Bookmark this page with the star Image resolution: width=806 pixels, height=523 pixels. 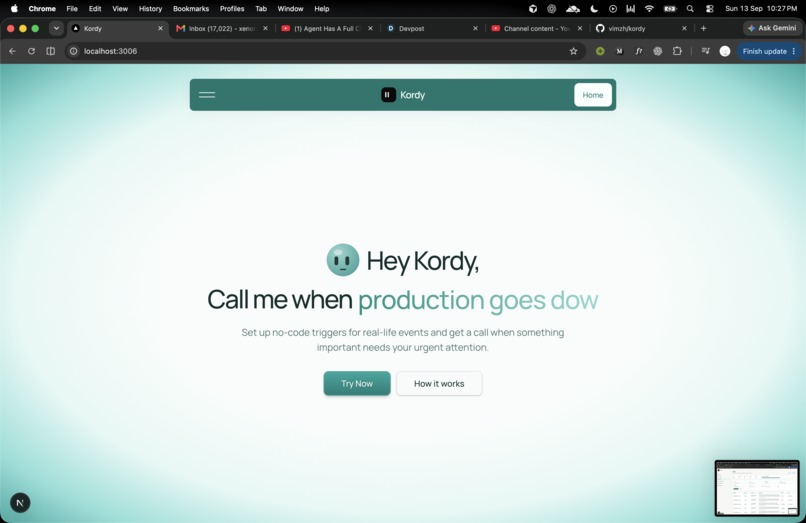point(573,51)
